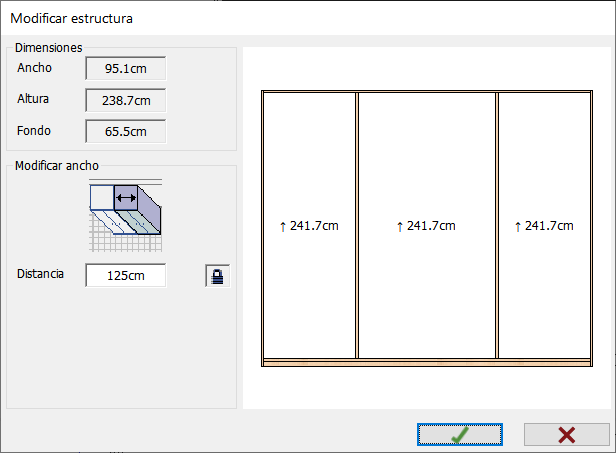Screen dimensions: 616x453
Task: Select the Altura label
Action: pyautogui.click(x=33, y=99)
